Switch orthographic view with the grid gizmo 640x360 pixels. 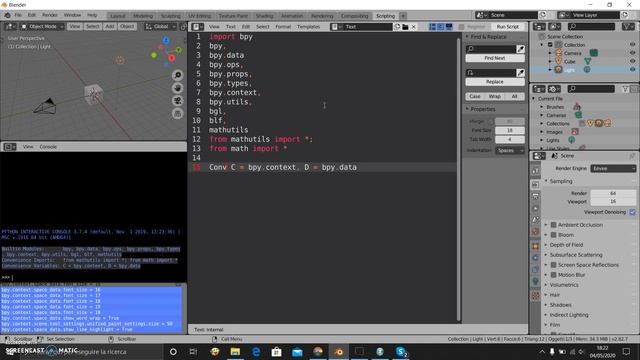[x=178, y=113]
